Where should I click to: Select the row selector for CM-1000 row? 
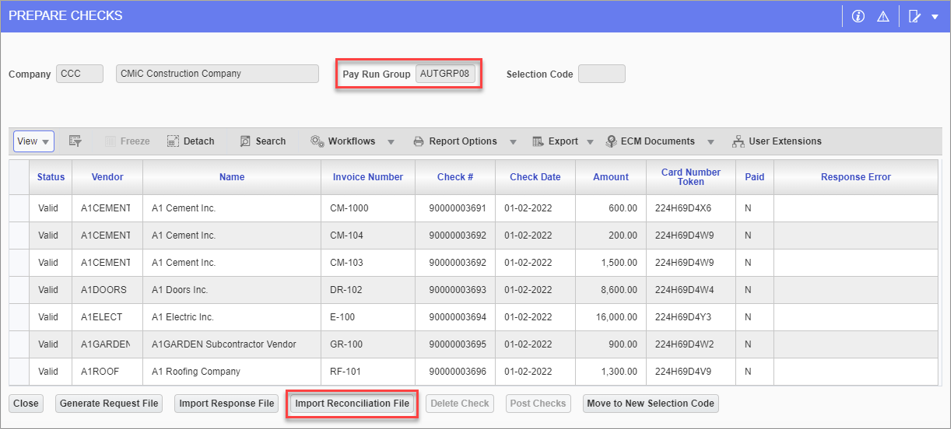pos(20,208)
